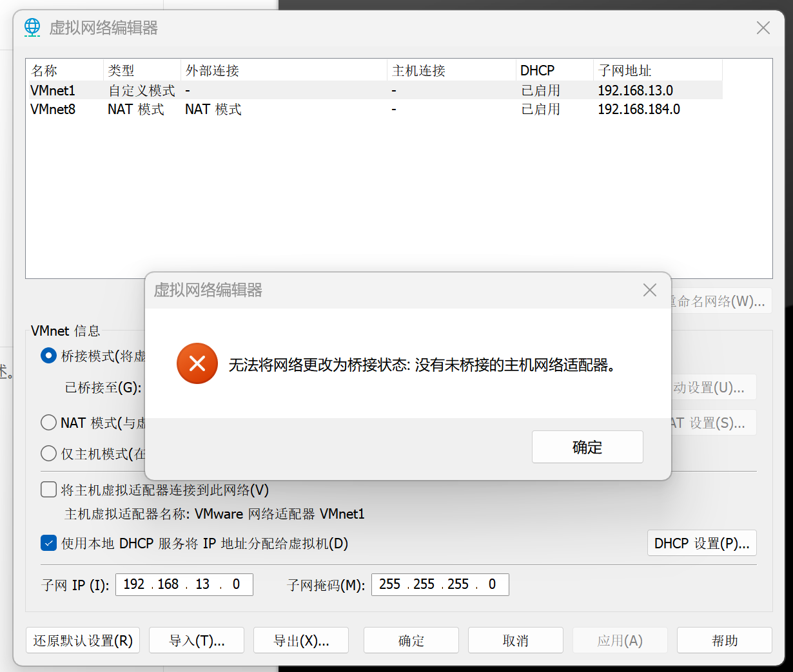
Task: Click the 取消 button
Action: pyautogui.click(x=516, y=640)
